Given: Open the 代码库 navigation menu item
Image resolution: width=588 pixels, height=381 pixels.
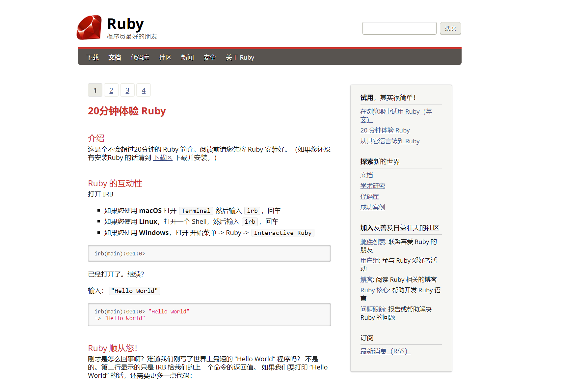Looking at the screenshot, I should [x=140, y=57].
